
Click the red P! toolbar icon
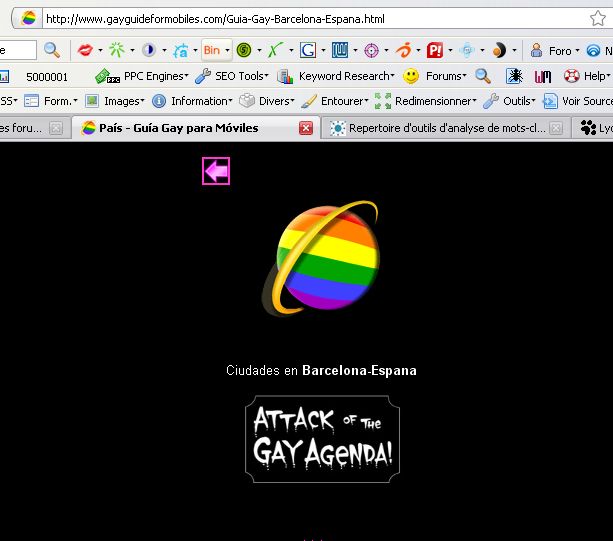435,50
